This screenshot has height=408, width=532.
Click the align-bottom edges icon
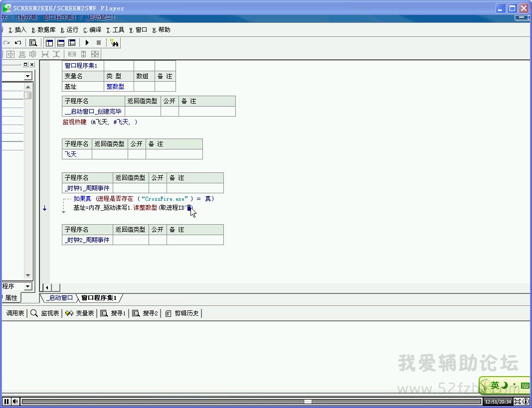tap(22, 54)
